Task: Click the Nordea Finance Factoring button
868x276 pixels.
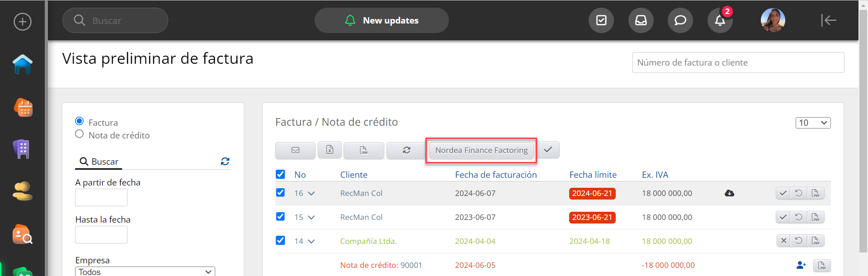Action: click(x=481, y=150)
